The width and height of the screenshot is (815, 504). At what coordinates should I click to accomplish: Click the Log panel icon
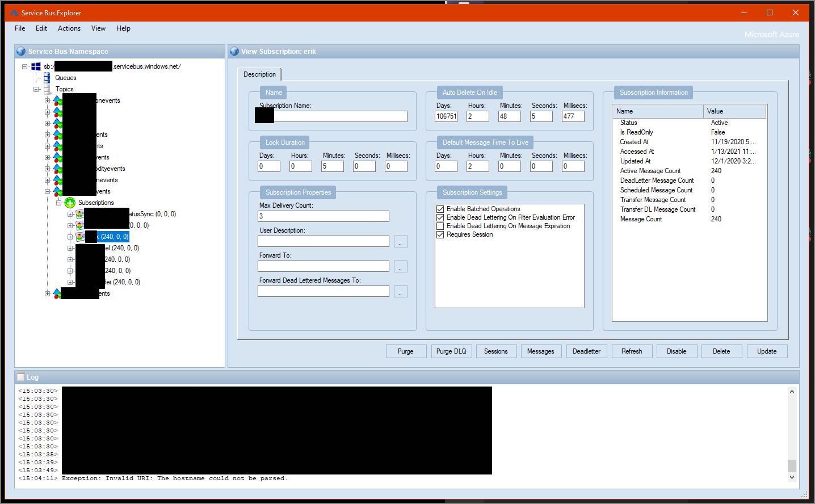click(21, 377)
